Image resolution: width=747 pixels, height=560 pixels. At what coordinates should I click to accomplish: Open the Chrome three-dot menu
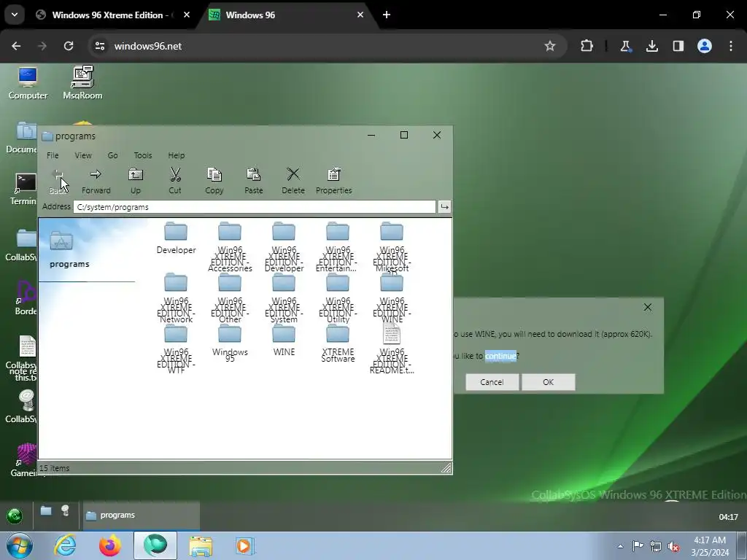point(731,46)
